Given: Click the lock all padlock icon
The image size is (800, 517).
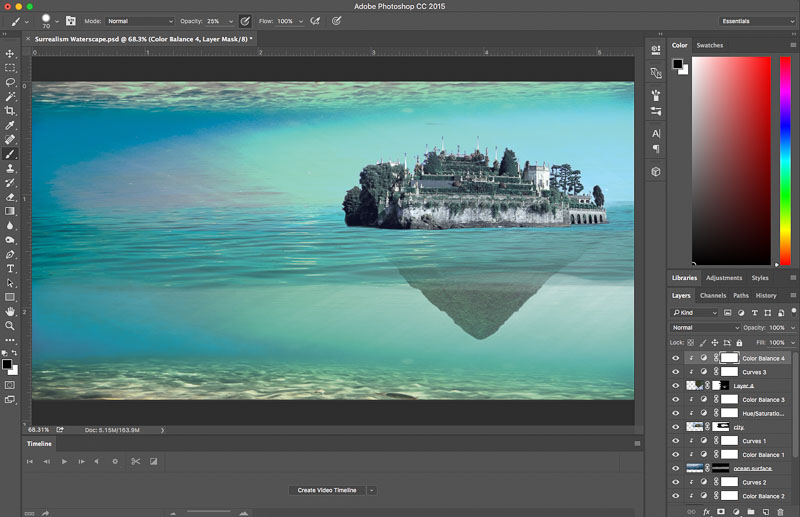Looking at the screenshot, I should [739, 343].
